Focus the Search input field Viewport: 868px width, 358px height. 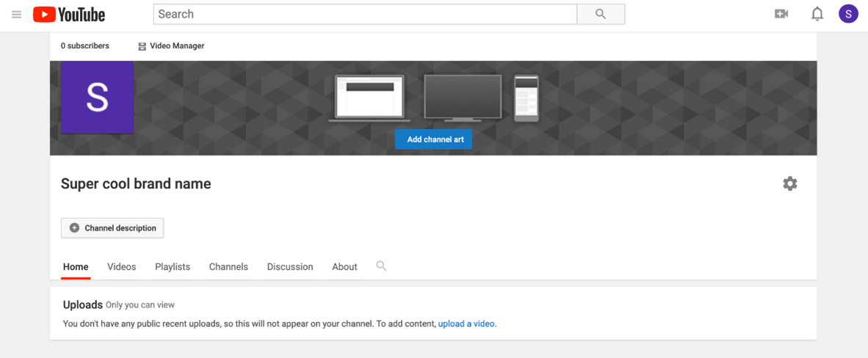pyautogui.click(x=365, y=14)
